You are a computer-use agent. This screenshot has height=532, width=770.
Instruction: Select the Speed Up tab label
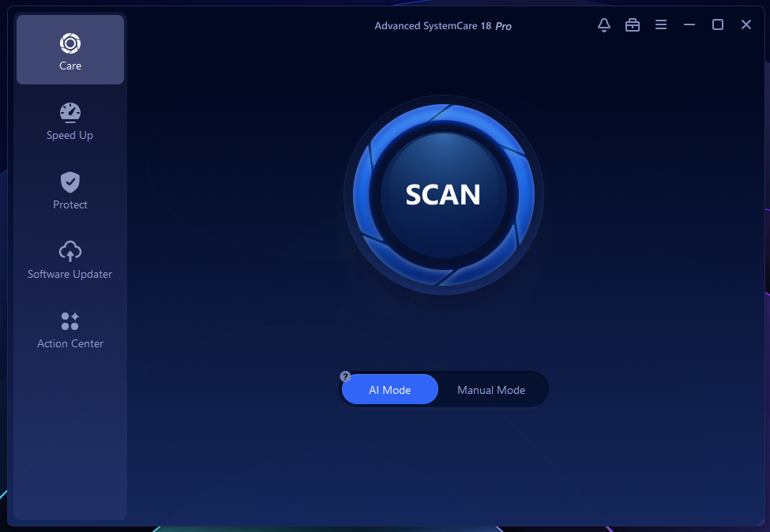(x=70, y=136)
